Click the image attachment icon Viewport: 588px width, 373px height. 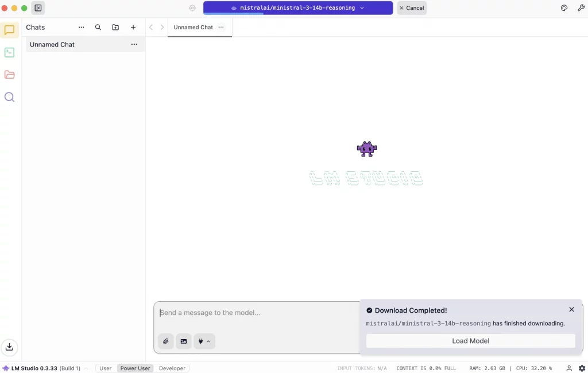coord(184,341)
